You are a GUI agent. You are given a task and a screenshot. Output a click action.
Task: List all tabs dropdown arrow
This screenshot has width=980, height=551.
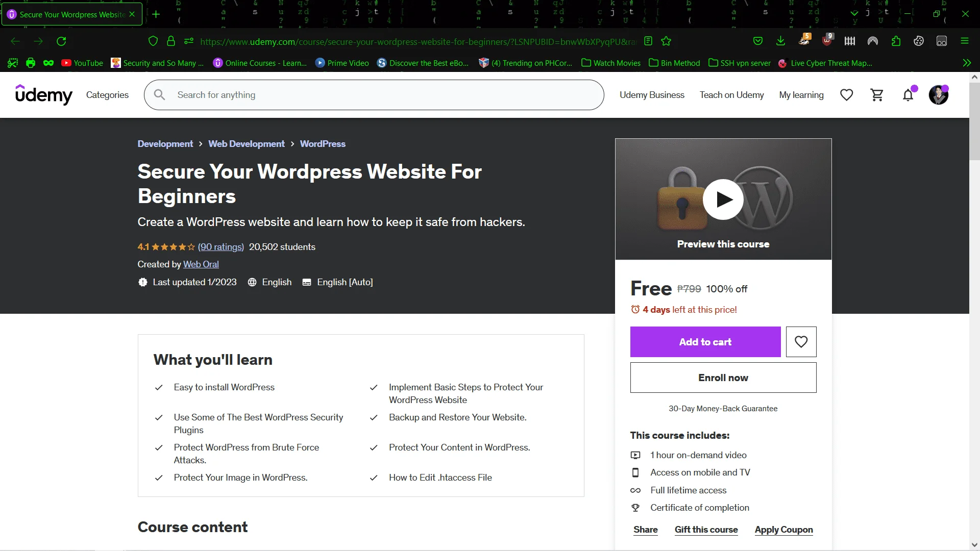[x=854, y=14]
